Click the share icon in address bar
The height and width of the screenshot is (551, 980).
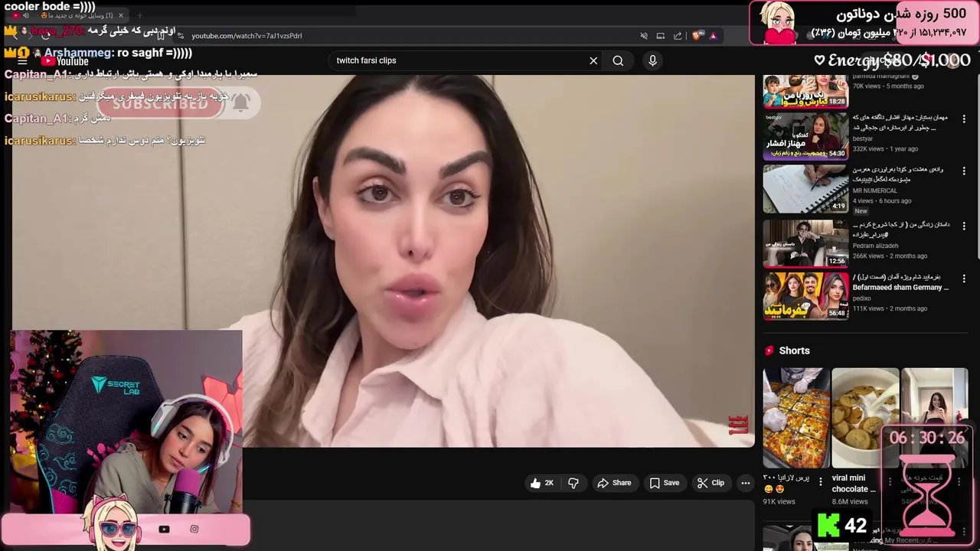pos(678,35)
